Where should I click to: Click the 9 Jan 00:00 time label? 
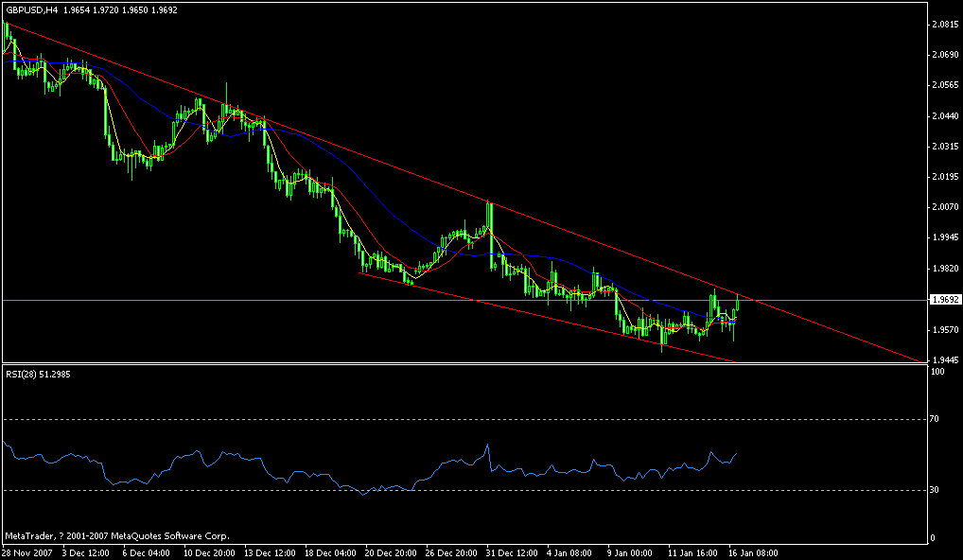click(630, 553)
